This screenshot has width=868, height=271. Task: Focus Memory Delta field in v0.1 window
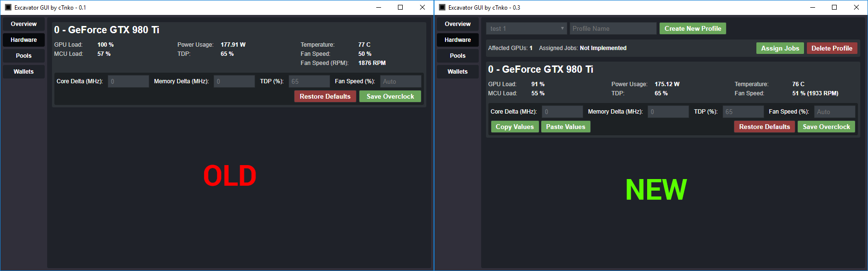click(234, 81)
